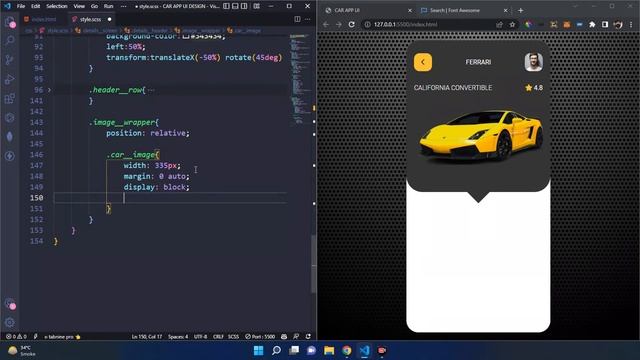
Task: Open Manage gear in activity bar
Action: (10, 322)
